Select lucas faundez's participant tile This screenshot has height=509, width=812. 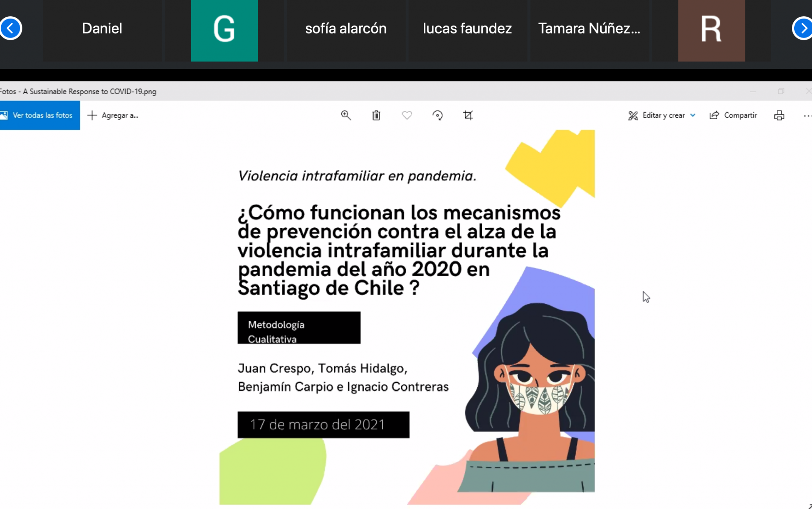(x=467, y=31)
